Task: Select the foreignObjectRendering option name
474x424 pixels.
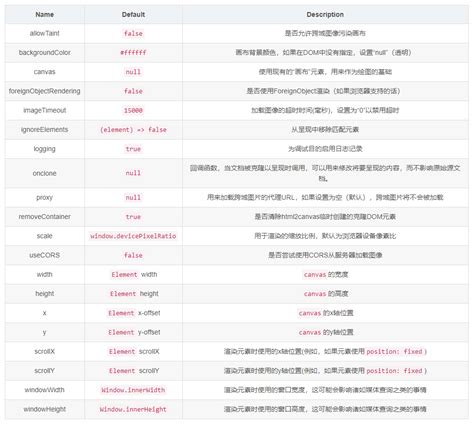Action: [x=45, y=91]
